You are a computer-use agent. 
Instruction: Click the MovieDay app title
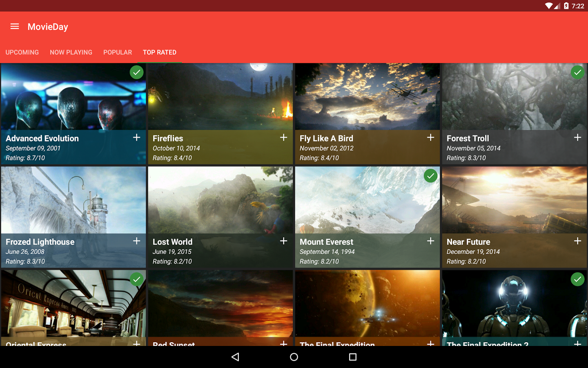[48, 27]
